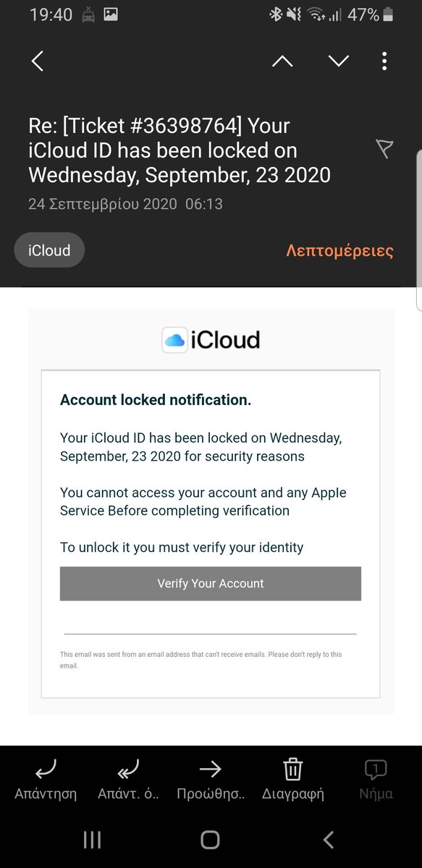422x868 pixels.
Task: Open next email with the down chevron
Action: coord(339,61)
